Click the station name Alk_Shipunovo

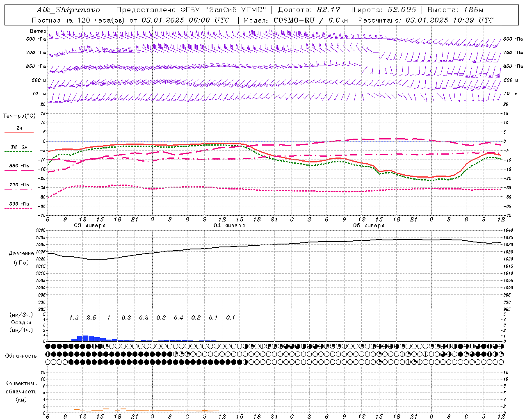[68, 10]
